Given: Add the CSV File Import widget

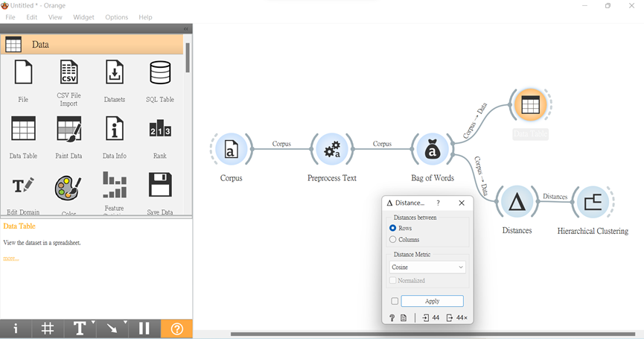Looking at the screenshot, I should tap(68, 83).
